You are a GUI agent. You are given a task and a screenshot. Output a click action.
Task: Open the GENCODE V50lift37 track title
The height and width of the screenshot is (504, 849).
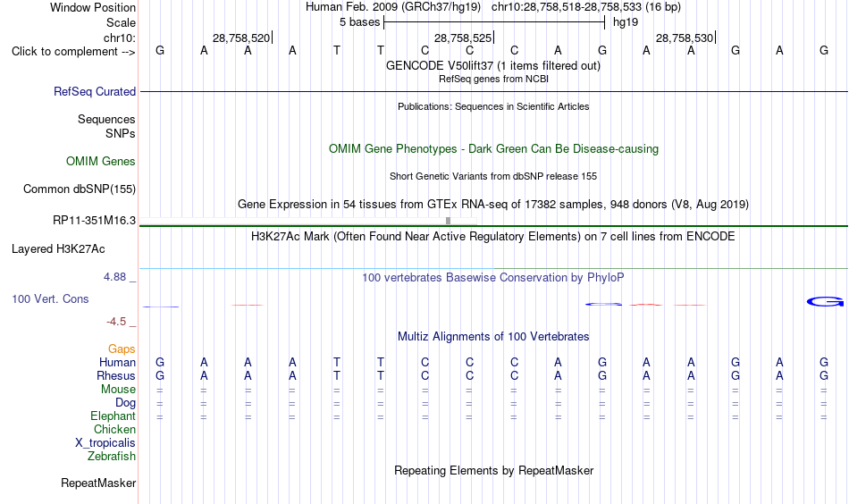coord(492,65)
